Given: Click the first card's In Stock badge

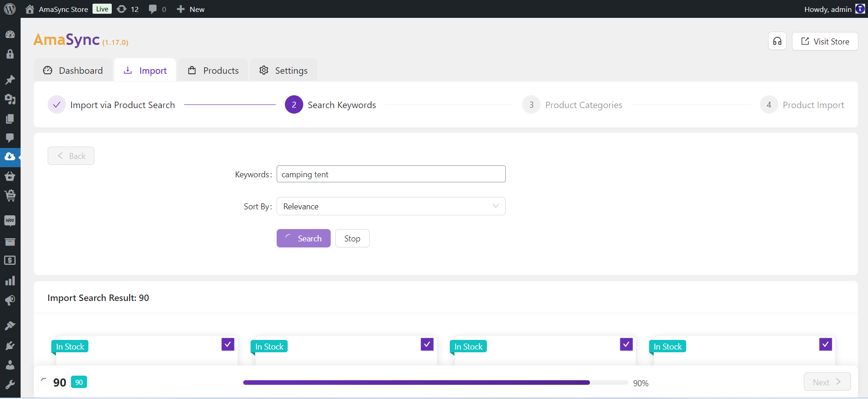Looking at the screenshot, I should (x=70, y=346).
